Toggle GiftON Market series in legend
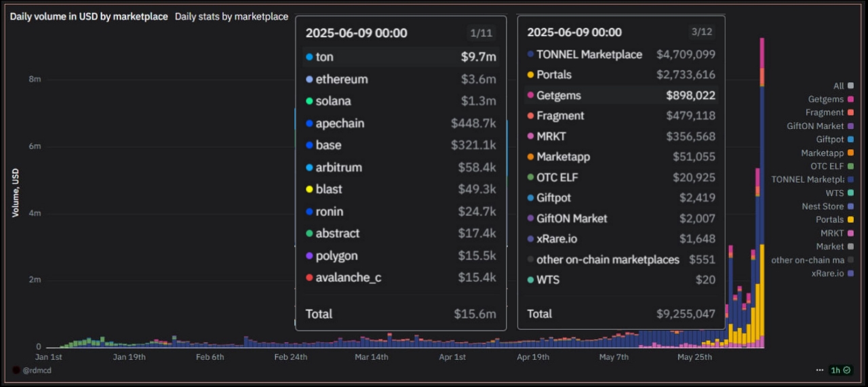This screenshot has width=868, height=387. coord(820,126)
